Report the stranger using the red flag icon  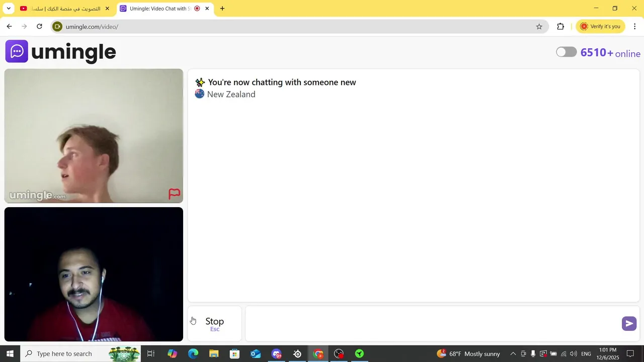[174, 194]
